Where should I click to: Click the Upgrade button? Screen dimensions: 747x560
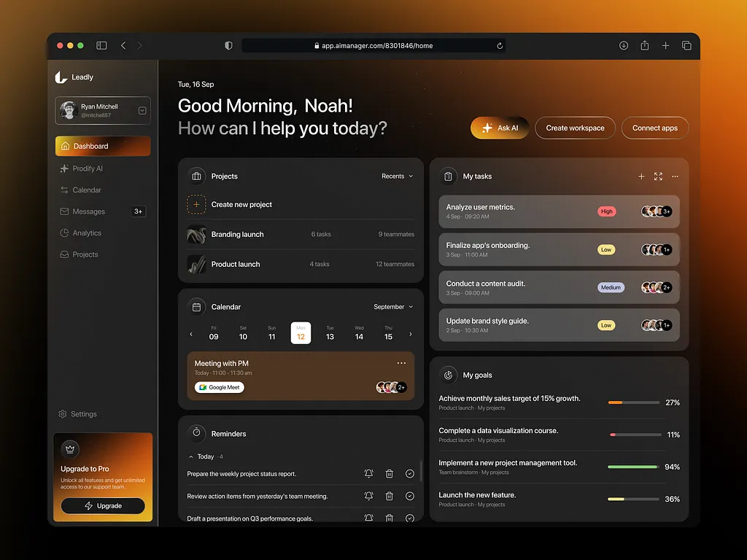(103, 506)
